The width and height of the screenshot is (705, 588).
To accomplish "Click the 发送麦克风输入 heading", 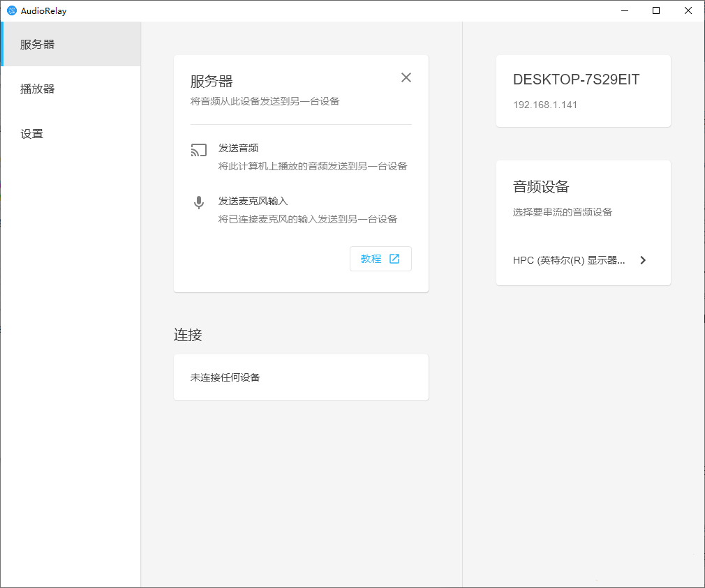I will tap(253, 201).
